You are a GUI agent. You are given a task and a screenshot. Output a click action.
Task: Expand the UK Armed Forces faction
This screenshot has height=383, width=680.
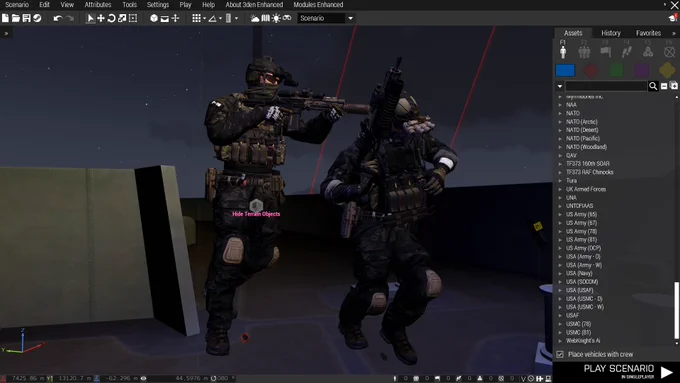pos(560,189)
